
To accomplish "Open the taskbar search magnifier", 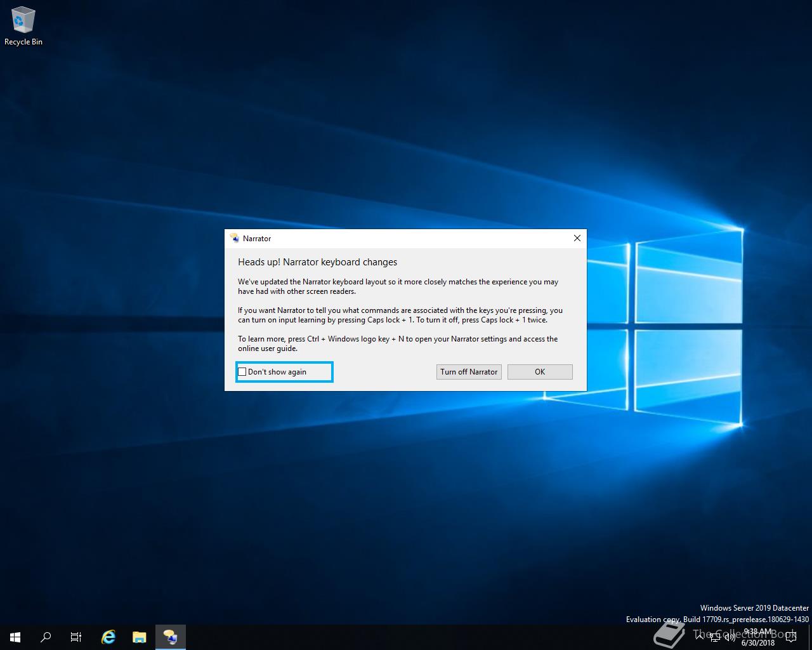I will click(46, 637).
